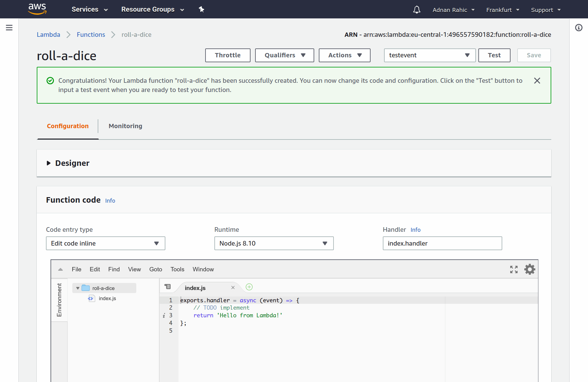Image resolution: width=588 pixels, height=382 pixels.
Task: Close the index.js editor tab
Action: click(x=233, y=288)
